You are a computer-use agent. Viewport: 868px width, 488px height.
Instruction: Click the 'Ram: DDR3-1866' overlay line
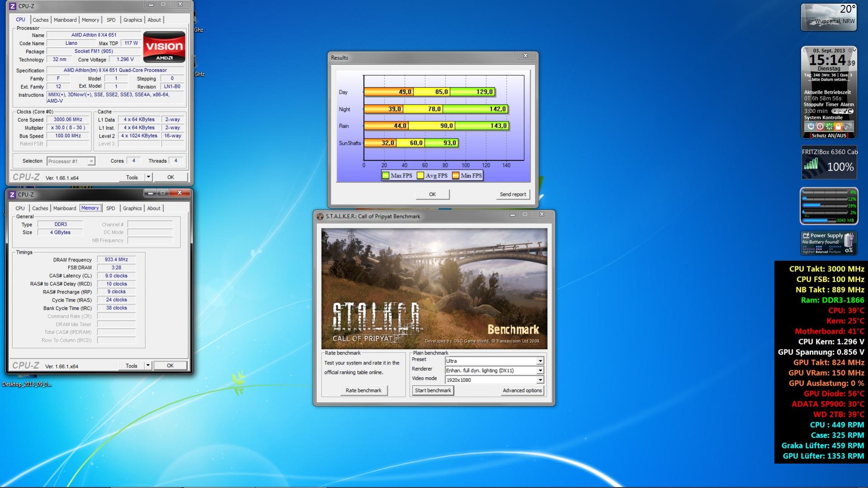tap(832, 300)
